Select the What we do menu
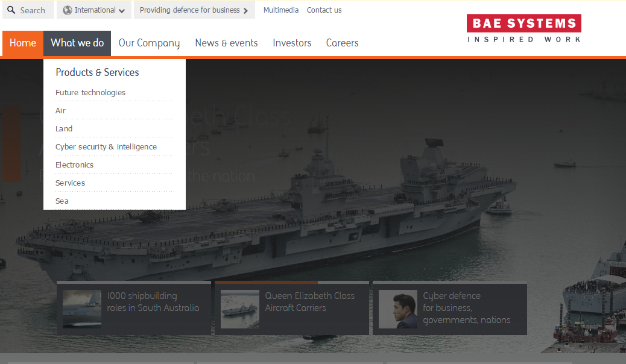The height and width of the screenshot is (364, 626). point(77,43)
